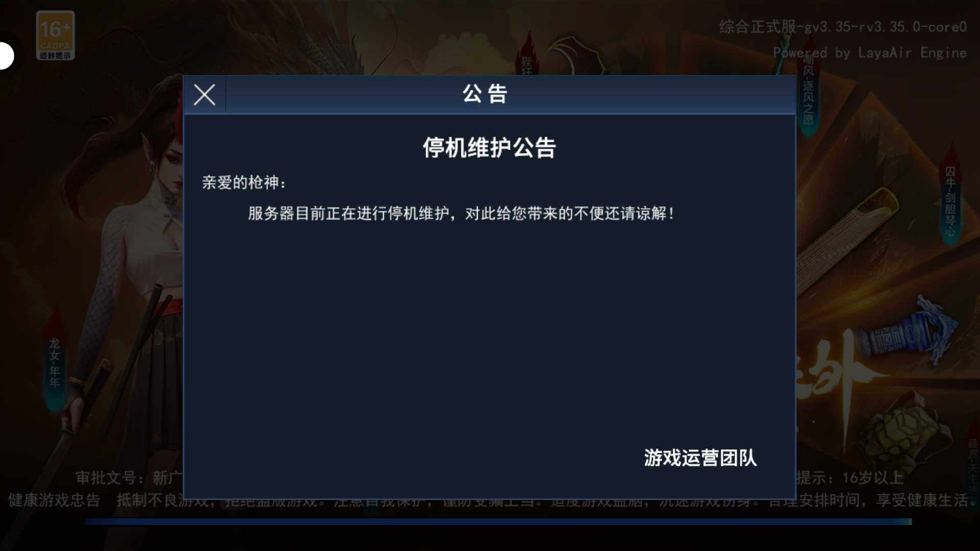Click the server maintenance message text
The width and height of the screenshot is (980, 551).
click(462, 213)
